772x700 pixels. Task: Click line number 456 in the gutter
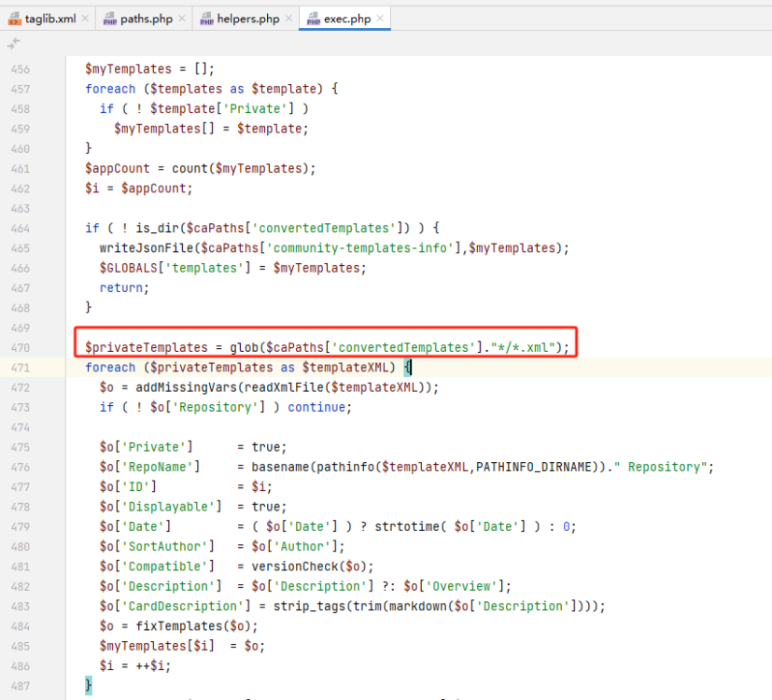(x=21, y=69)
